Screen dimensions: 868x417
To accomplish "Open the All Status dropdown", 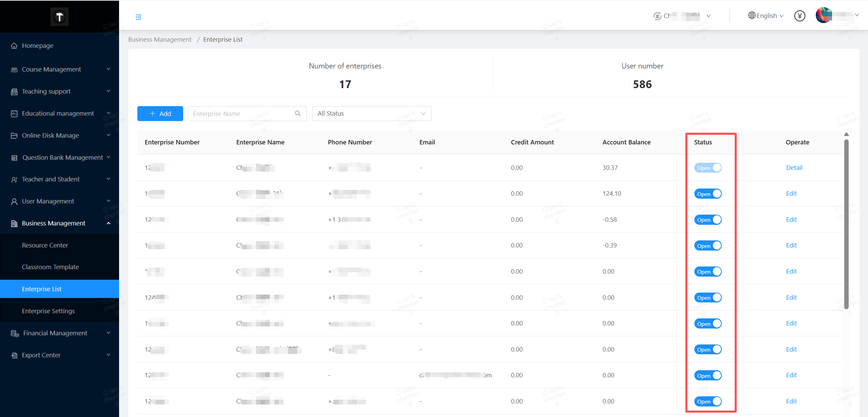I will 371,114.
